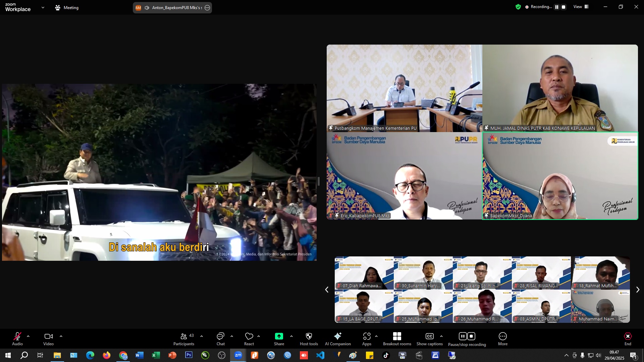
Task: Open the Chat panel
Action: pyautogui.click(x=221, y=339)
